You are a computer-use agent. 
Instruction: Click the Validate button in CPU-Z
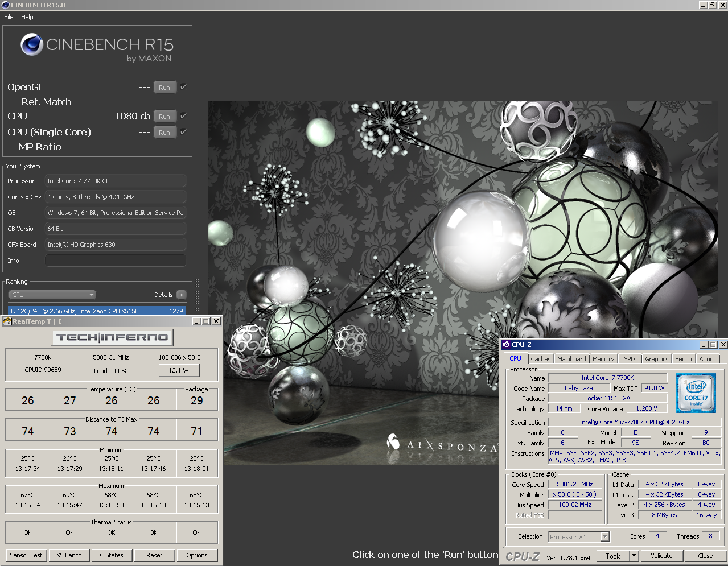click(x=661, y=556)
